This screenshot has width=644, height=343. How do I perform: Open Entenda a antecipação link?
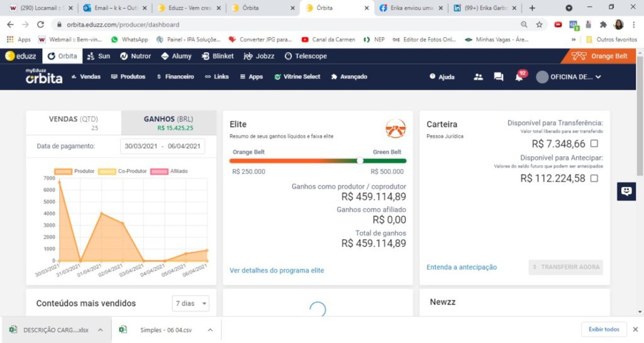(x=462, y=267)
